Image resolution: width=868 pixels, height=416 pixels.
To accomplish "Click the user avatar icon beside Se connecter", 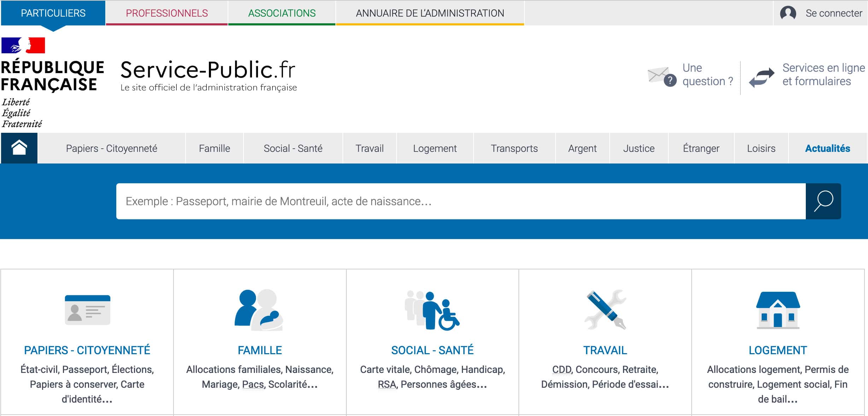I will pos(788,13).
